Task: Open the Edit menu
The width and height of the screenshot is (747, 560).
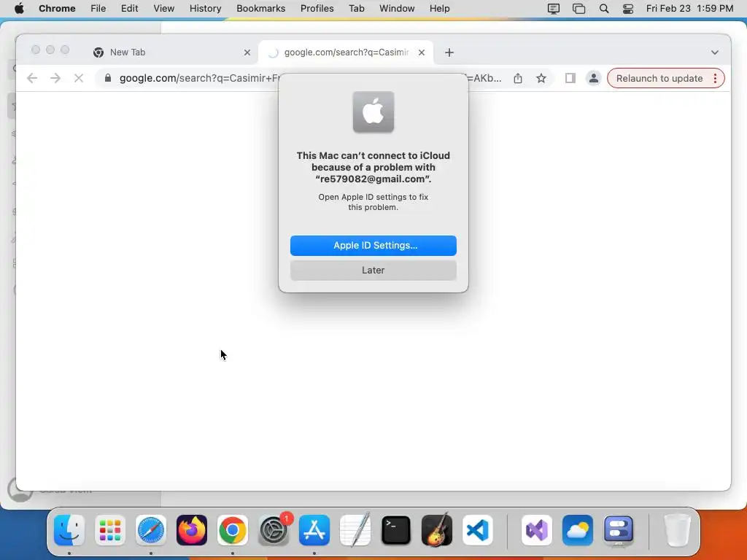Action: [129, 9]
